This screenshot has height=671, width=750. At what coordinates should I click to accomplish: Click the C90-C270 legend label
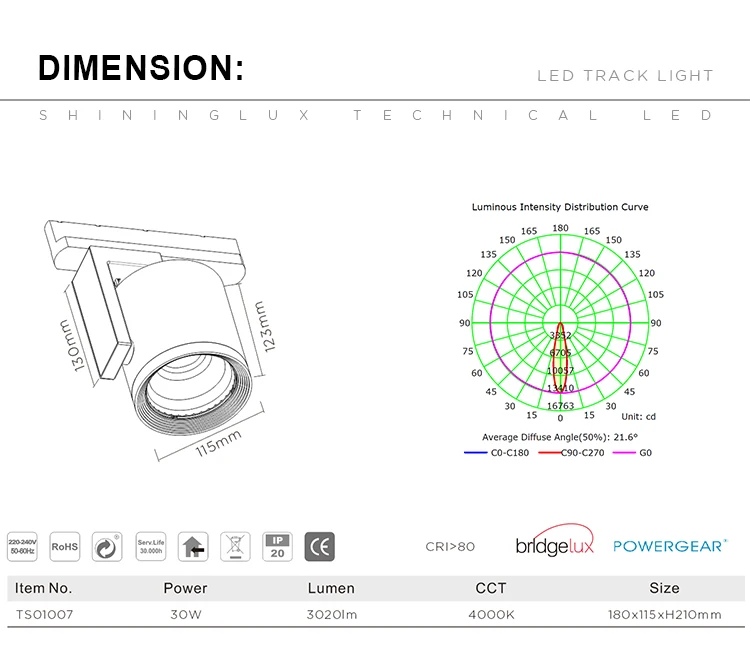[583, 452]
